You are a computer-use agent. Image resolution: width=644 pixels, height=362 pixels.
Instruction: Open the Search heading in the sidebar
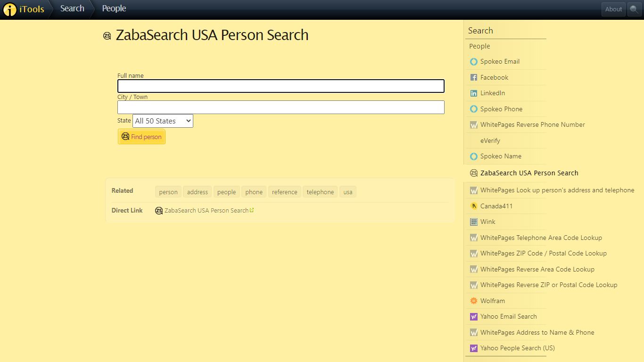[480, 31]
